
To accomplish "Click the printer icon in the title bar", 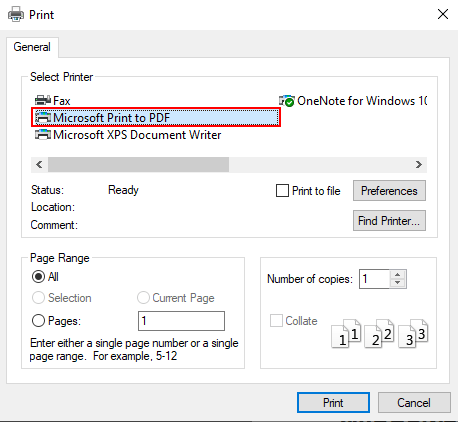I will tap(16, 14).
